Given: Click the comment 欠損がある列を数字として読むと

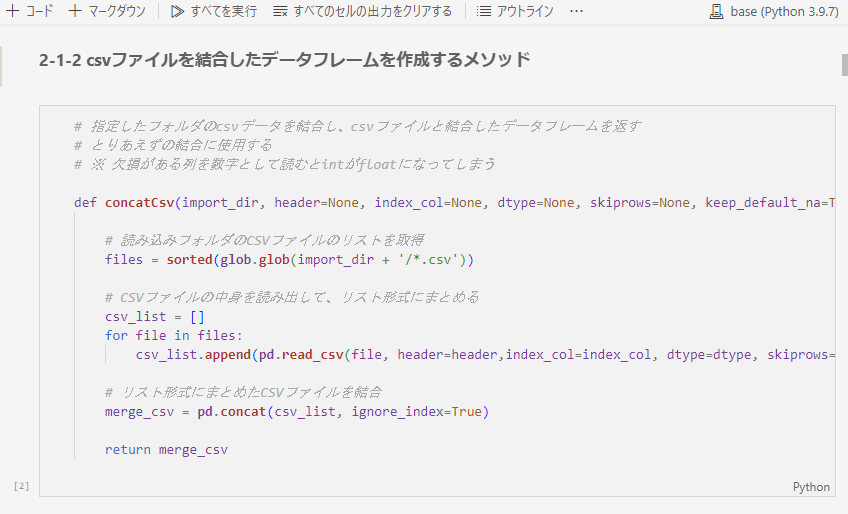Looking at the screenshot, I should coord(284,164).
